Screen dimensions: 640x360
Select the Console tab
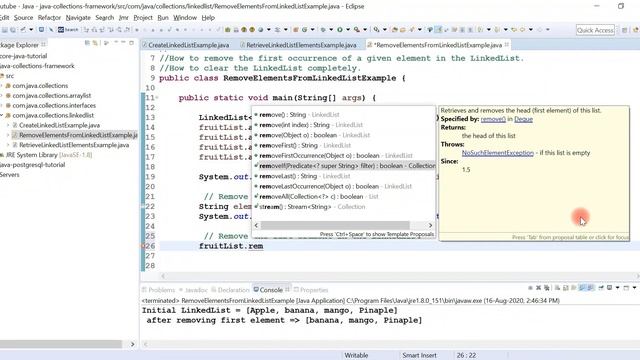click(271, 290)
